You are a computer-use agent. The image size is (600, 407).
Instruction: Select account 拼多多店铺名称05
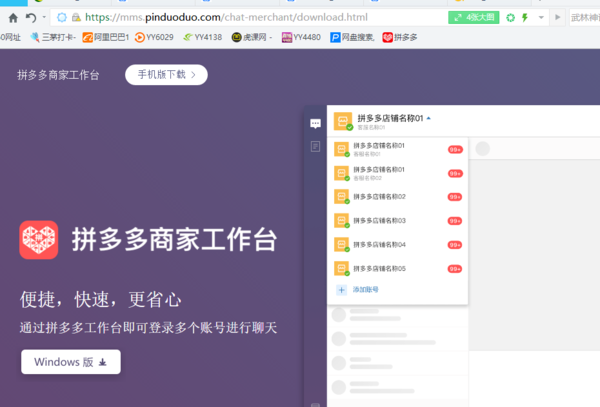398,269
